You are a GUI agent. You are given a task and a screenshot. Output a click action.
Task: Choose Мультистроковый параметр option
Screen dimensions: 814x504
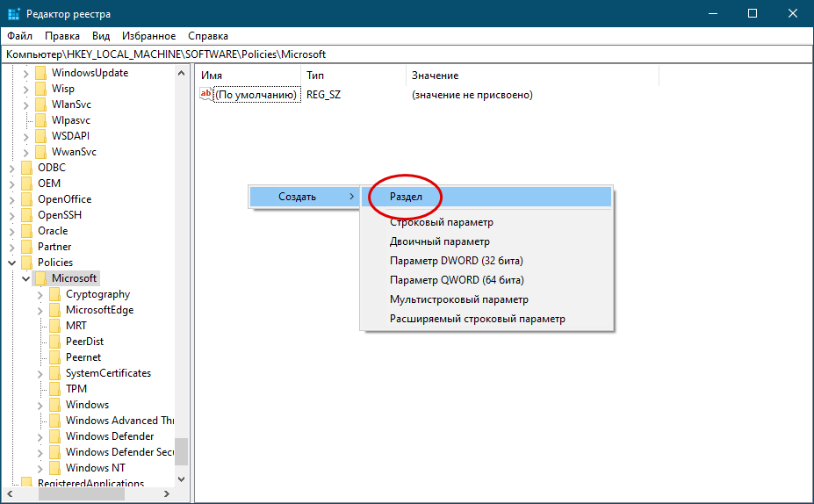[x=487, y=299]
